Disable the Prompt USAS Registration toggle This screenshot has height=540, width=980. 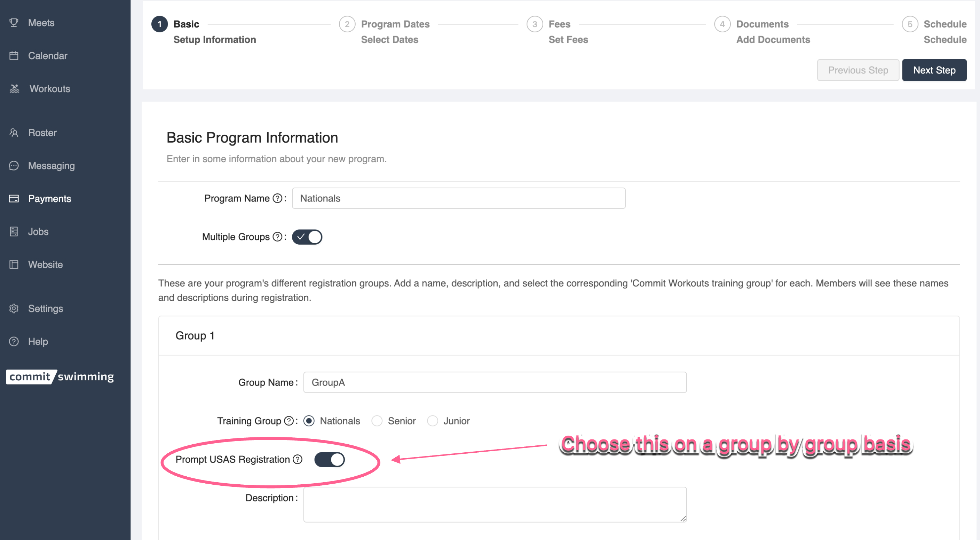(x=330, y=460)
